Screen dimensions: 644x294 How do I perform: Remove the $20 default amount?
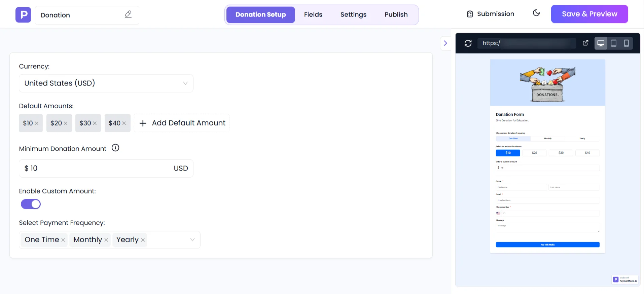coord(66,123)
